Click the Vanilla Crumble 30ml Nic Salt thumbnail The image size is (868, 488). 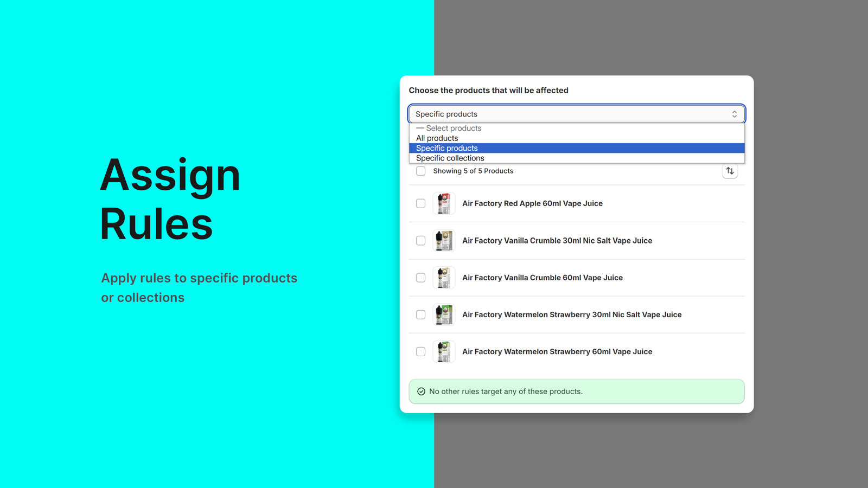point(444,240)
